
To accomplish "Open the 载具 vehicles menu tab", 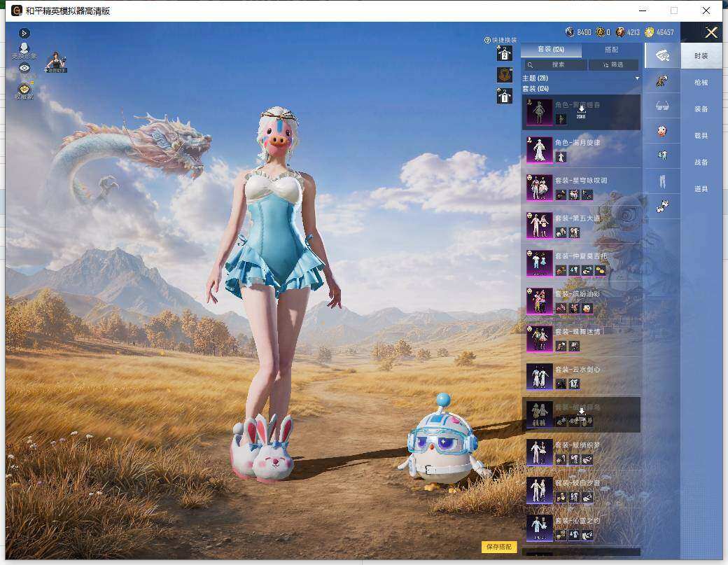I will pos(701,136).
